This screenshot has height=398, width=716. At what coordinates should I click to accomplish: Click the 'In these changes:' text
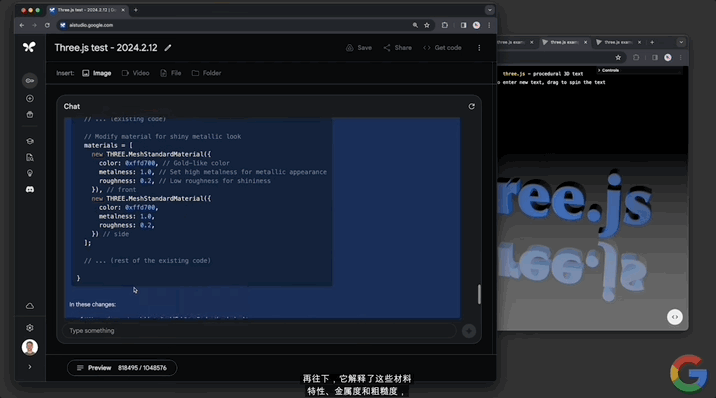tap(93, 304)
